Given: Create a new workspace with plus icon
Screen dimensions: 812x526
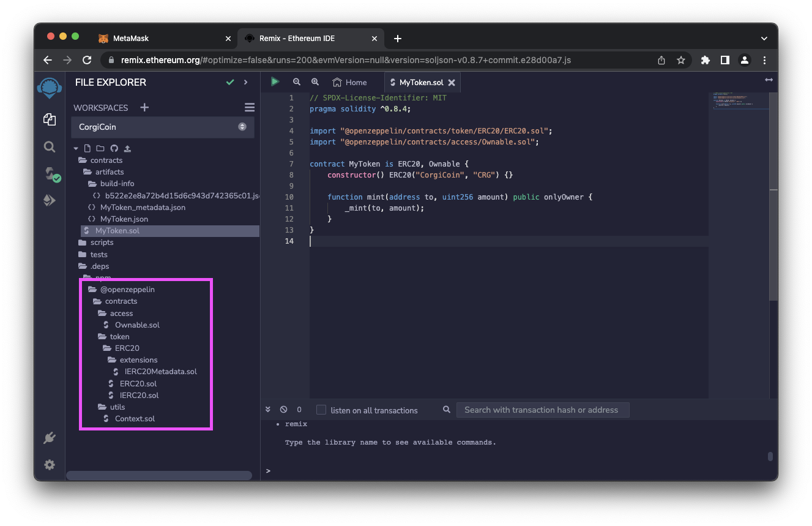Looking at the screenshot, I should (144, 108).
